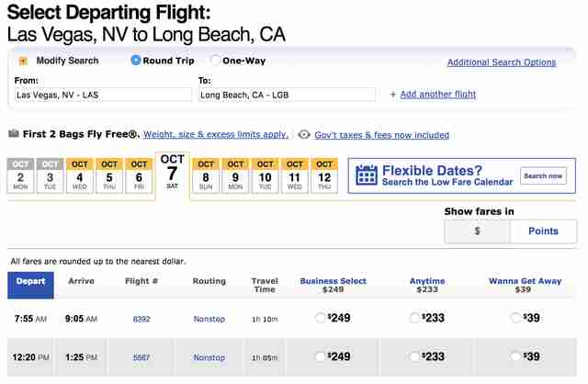Show fares in dollars
This screenshot has height=384, width=588.
pyautogui.click(x=477, y=231)
